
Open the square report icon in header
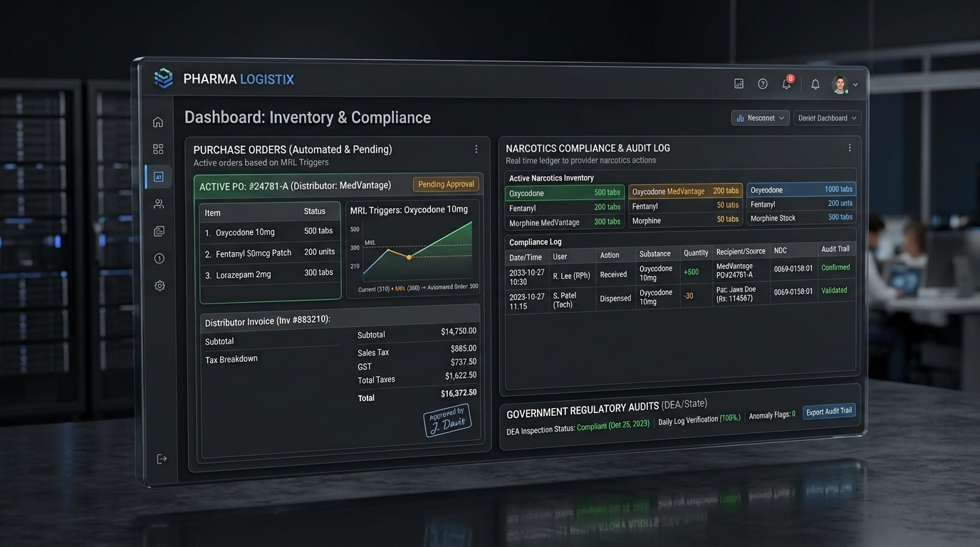[739, 83]
